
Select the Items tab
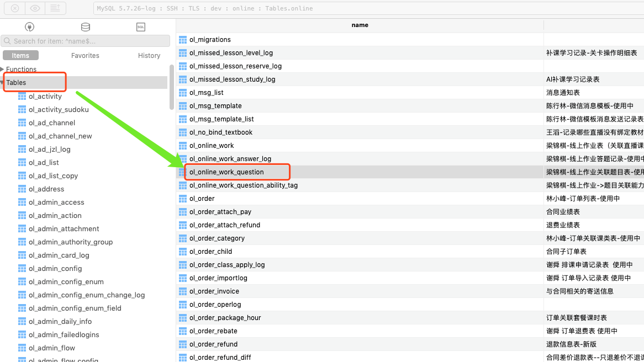[20, 55]
